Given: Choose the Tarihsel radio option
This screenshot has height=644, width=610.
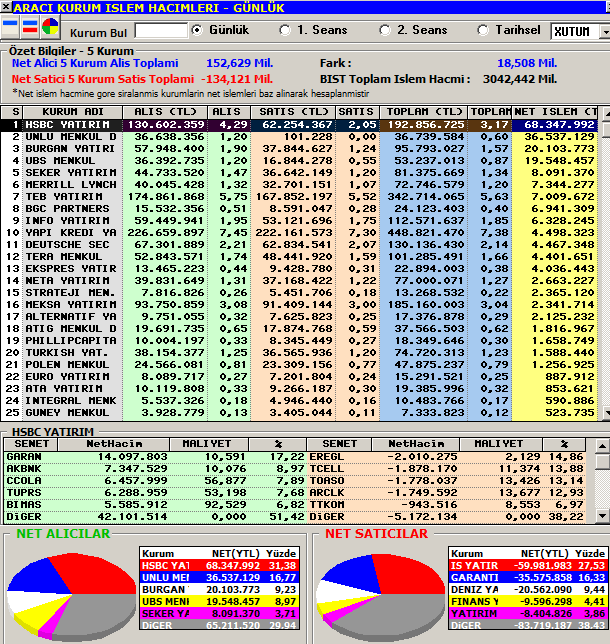Looking at the screenshot, I should click(483, 30).
